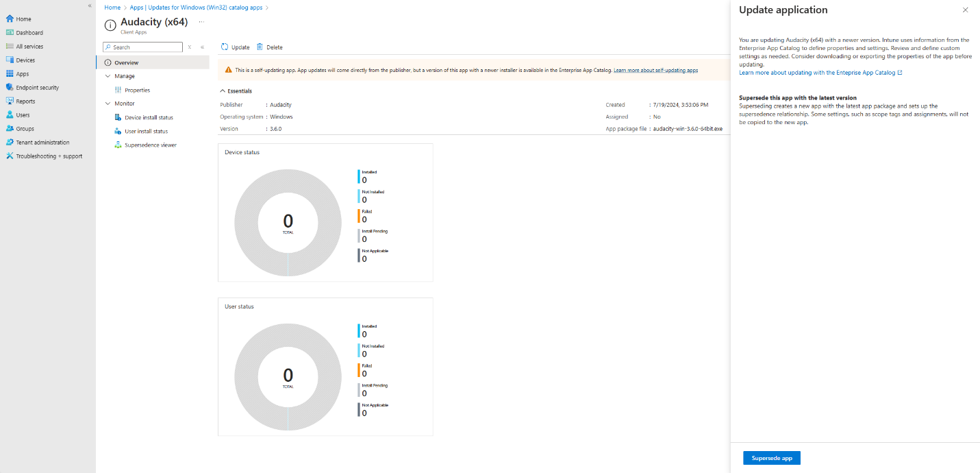This screenshot has height=473, width=980.
Task: Click the Device install status icon
Action: click(118, 117)
